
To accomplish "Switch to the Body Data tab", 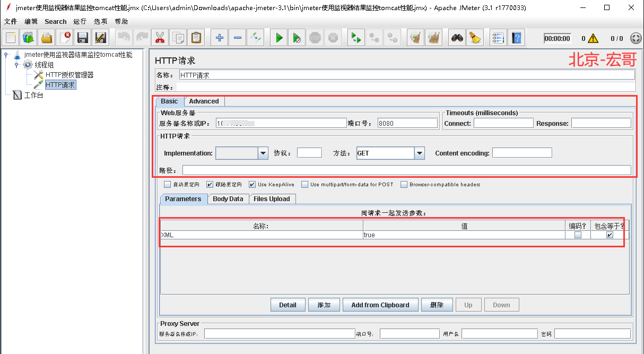I will click(228, 199).
